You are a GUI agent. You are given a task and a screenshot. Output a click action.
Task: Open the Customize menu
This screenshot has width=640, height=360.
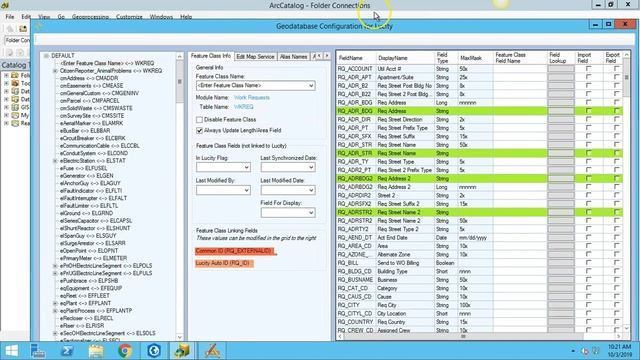pos(129,17)
